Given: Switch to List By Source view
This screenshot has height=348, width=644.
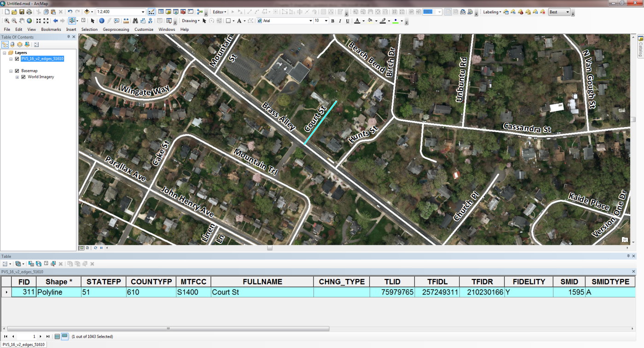Looking at the screenshot, I should (12, 45).
